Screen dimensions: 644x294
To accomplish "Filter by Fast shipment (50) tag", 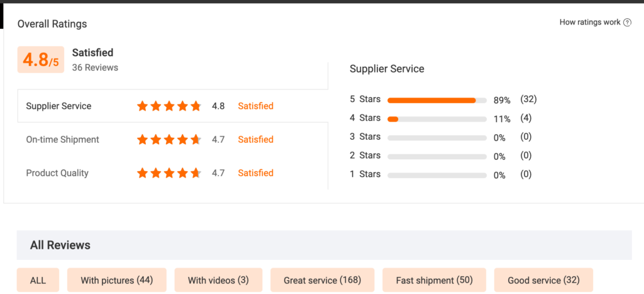I will 434,280.
